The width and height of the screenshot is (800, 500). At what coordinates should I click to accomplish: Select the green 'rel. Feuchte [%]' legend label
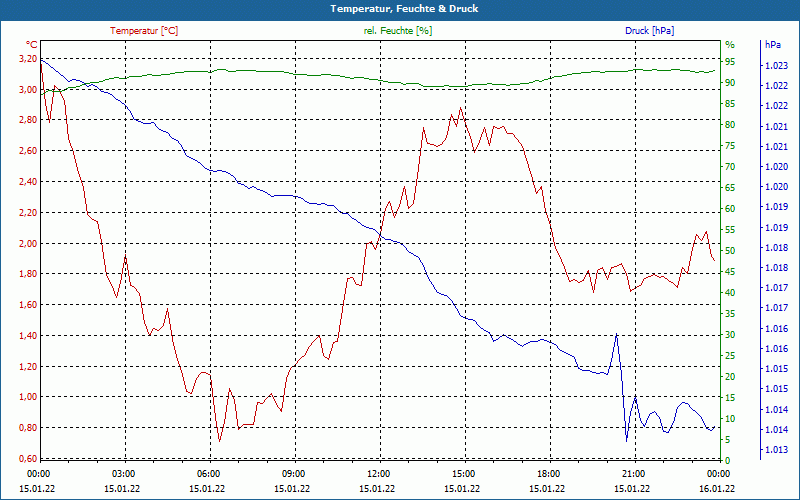397,31
